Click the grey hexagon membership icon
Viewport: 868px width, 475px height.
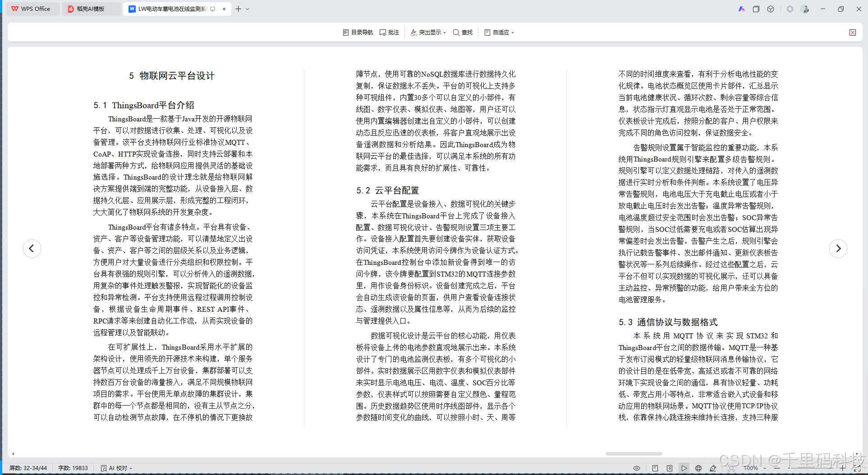pyautogui.click(x=790, y=9)
